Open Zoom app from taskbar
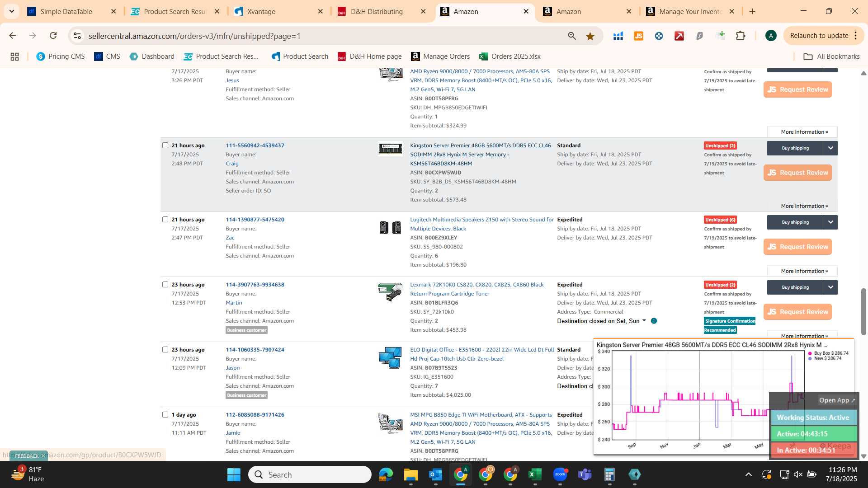Viewport: 868px width, 488px height. click(560, 474)
